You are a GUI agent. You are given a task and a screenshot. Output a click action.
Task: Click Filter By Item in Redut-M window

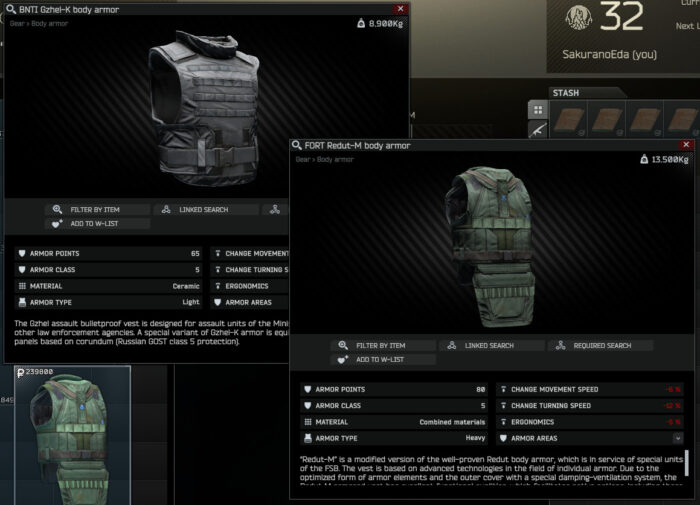coord(383,346)
